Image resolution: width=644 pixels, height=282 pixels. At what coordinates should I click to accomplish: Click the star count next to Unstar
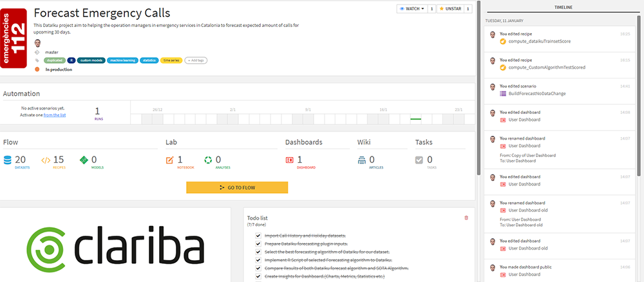pyautogui.click(x=468, y=8)
